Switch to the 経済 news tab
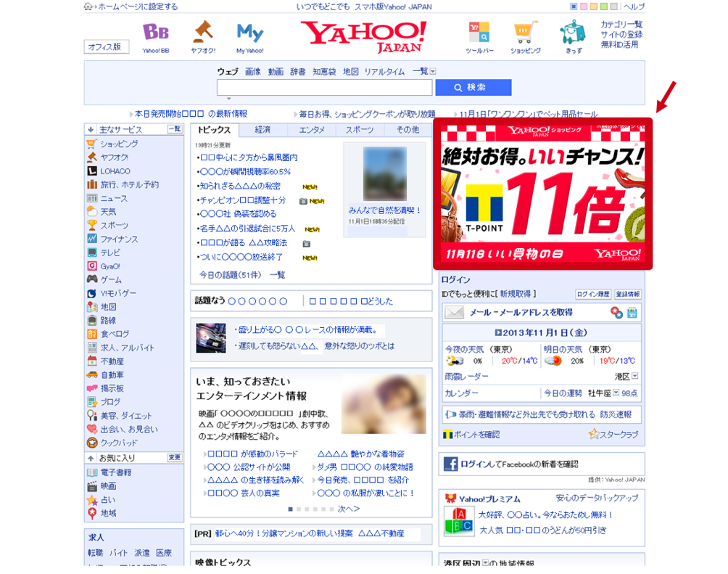The image size is (728, 574). pos(262,130)
